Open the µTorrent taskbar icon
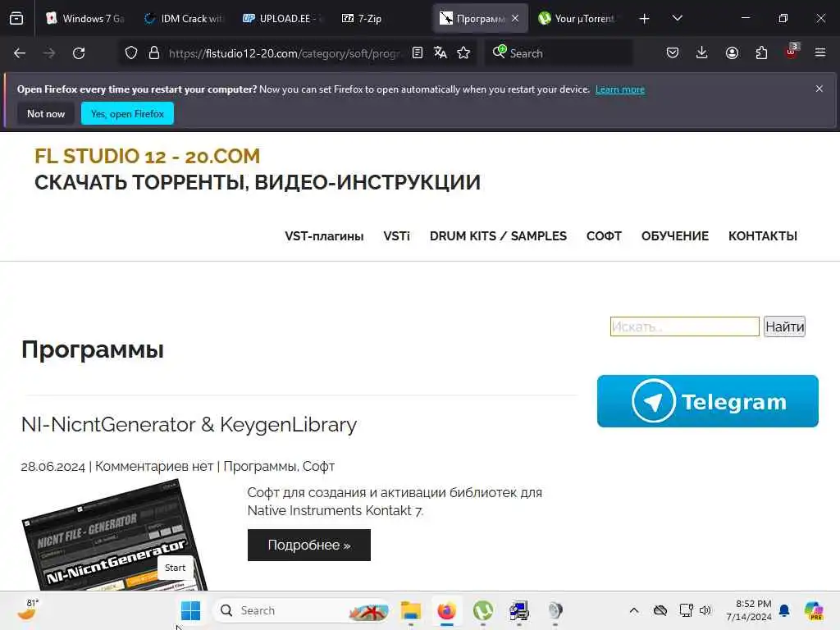This screenshot has height=630, width=840. click(483, 610)
